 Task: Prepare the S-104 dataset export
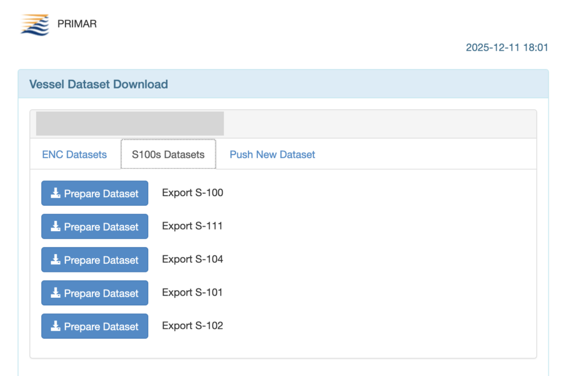[x=95, y=260]
